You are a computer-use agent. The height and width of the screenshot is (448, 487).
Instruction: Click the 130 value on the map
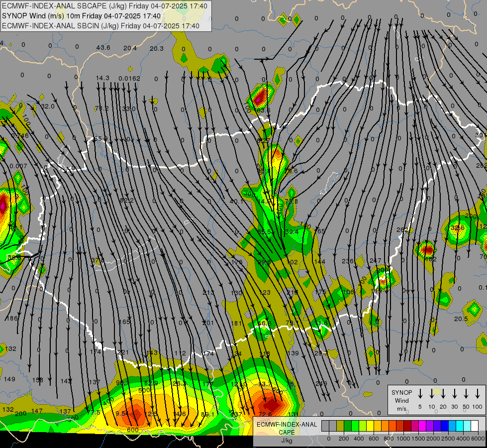[236, 293]
